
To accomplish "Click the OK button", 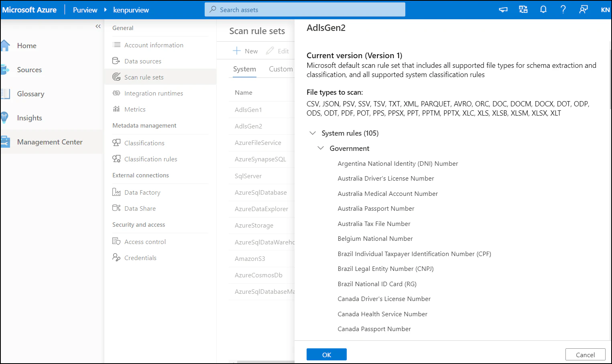I will pyautogui.click(x=327, y=355).
